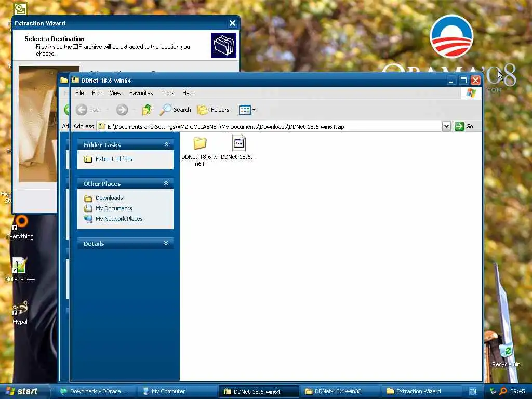
Task: Open the View menu
Action: coord(115,93)
